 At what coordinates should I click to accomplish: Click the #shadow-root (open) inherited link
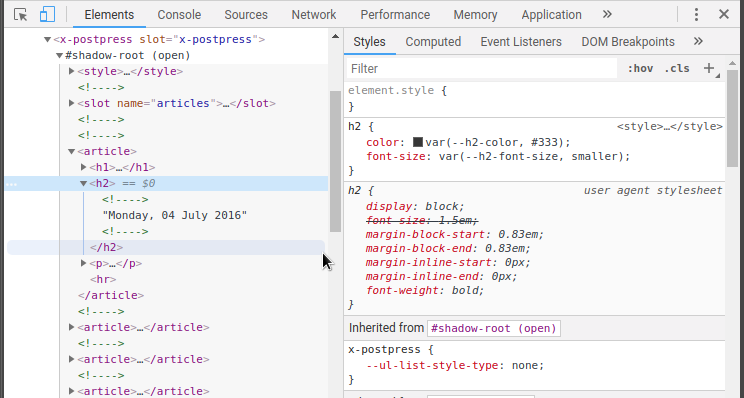coord(493,328)
